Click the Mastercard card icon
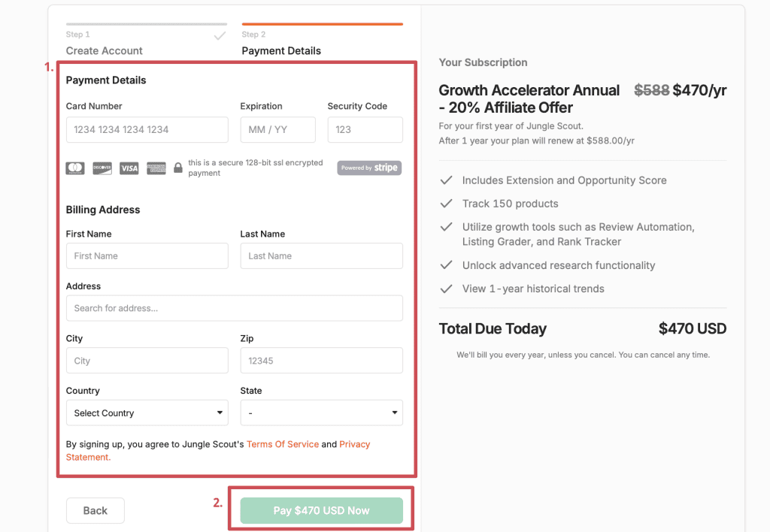Screen dimensions: 770x532 coord(75,168)
